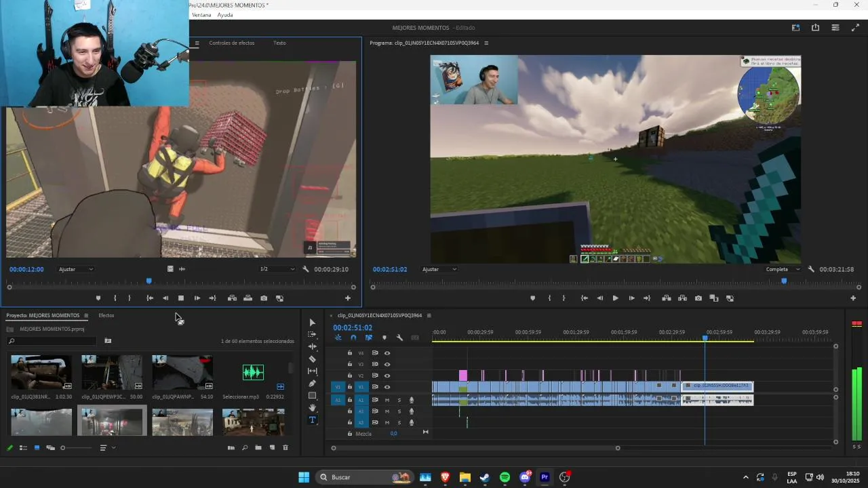This screenshot has width=868, height=488.
Task: Open Program monitor panel menu
Action: pos(486,43)
